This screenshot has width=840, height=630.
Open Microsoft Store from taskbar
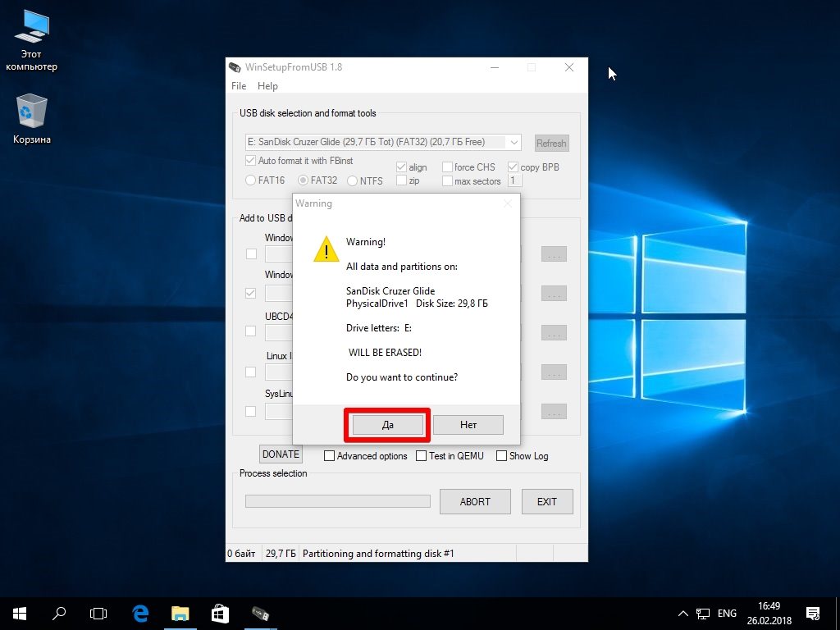(220, 614)
